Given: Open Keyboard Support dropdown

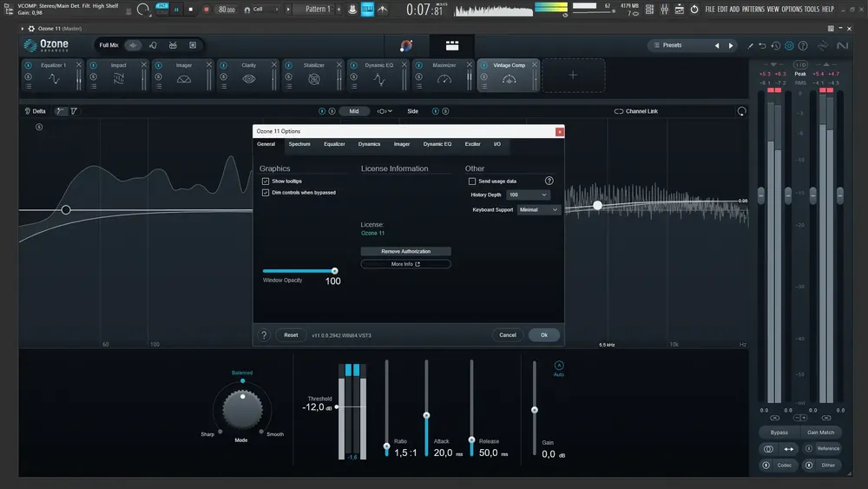Looking at the screenshot, I should click(x=538, y=210).
